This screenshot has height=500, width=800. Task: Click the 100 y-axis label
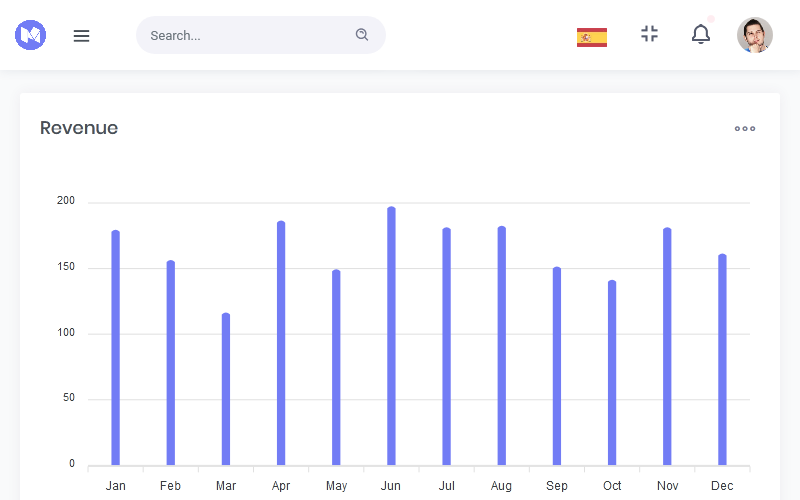pyautogui.click(x=66, y=333)
